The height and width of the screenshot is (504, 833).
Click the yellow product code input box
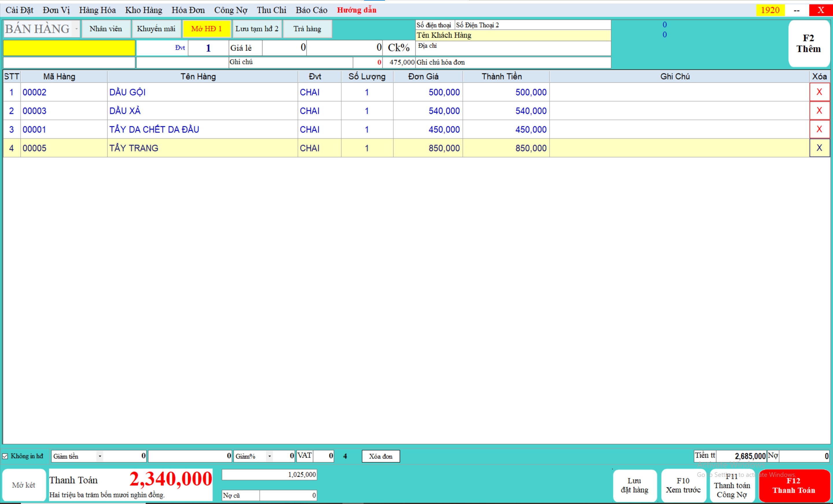click(x=69, y=48)
